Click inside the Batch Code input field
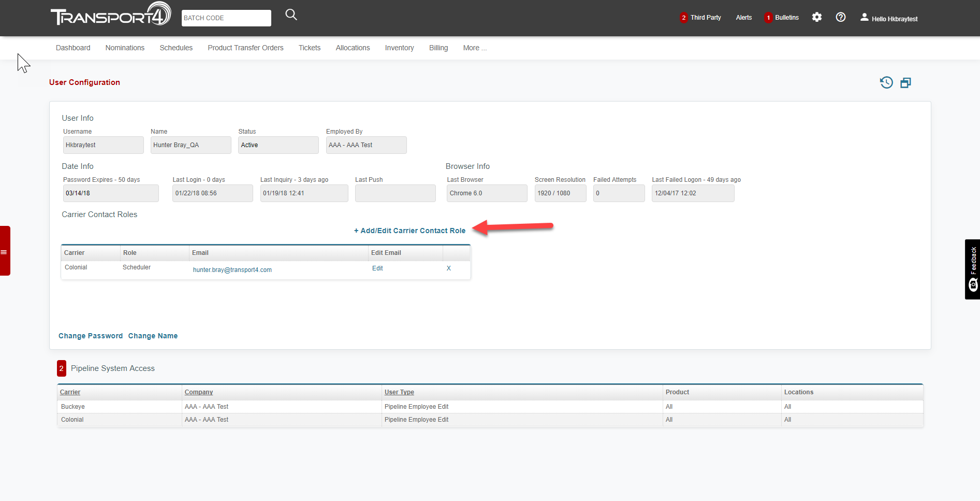This screenshot has width=980, height=501. coord(226,18)
